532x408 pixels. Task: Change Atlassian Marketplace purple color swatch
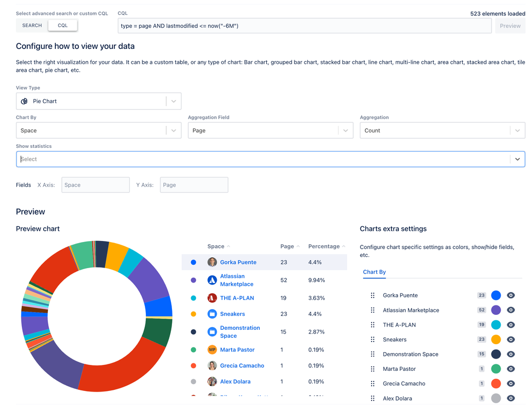click(496, 310)
